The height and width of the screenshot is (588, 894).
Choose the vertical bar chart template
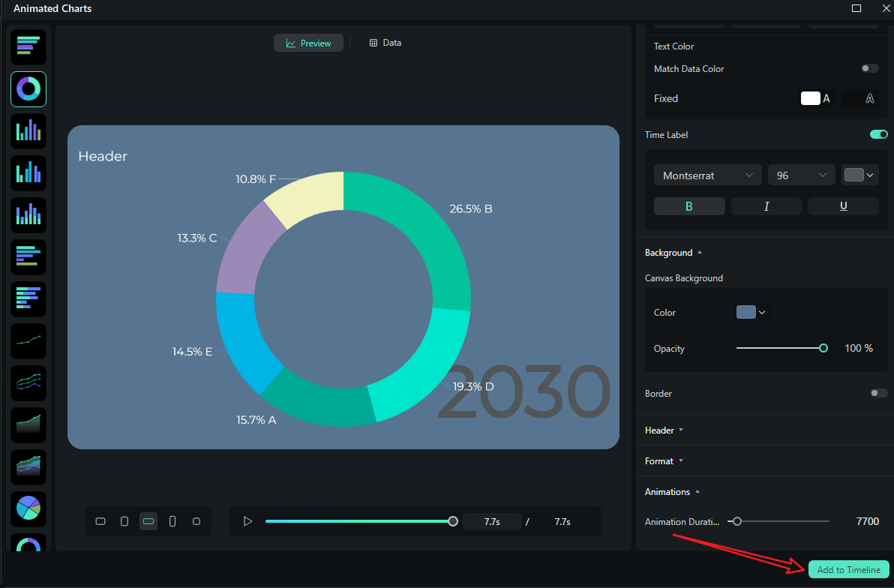click(28, 131)
